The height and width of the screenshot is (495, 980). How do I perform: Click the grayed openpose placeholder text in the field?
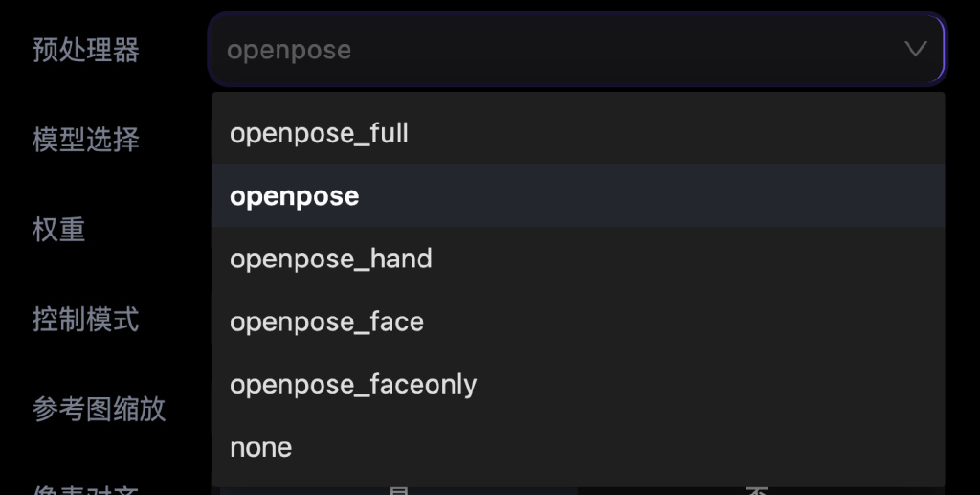tap(289, 50)
